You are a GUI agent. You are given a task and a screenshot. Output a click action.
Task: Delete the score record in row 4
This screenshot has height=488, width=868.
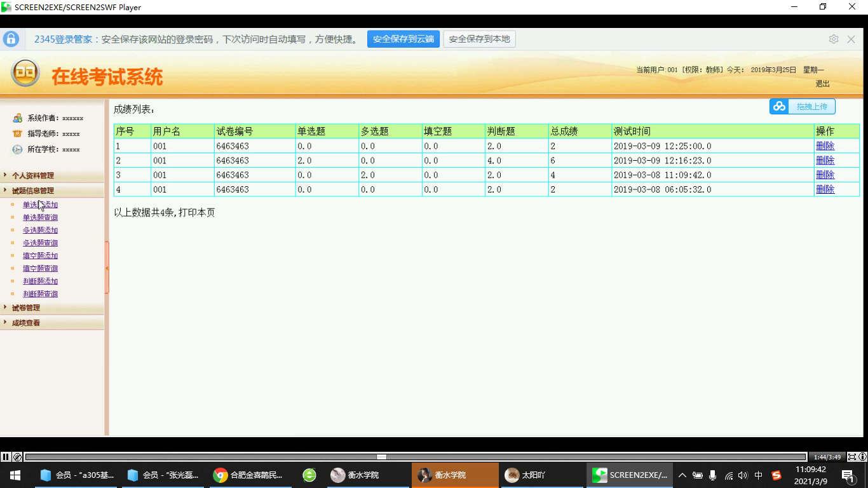pyautogui.click(x=825, y=189)
